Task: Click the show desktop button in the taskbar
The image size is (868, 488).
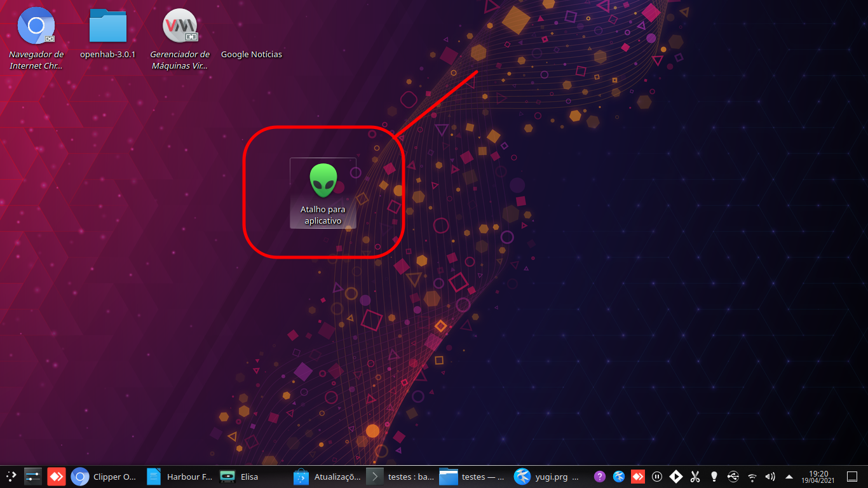Action: (x=853, y=477)
